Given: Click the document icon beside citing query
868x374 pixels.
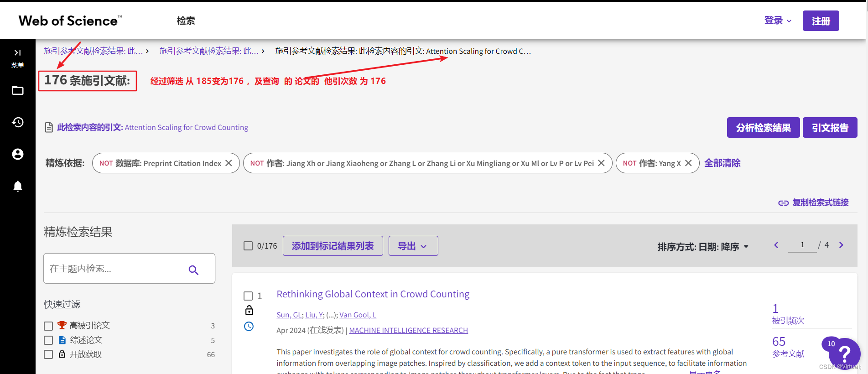Looking at the screenshot, I should coord(49,127).
